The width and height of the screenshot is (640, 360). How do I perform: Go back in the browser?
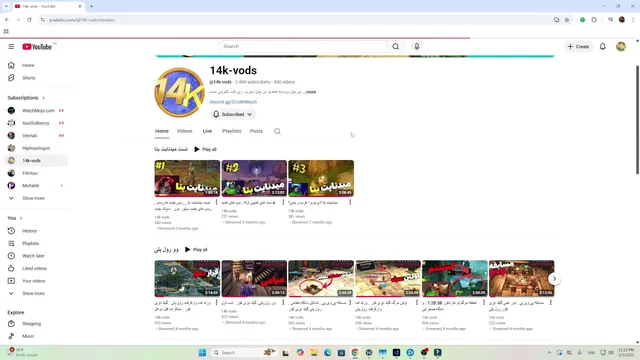pyautogui.click(x=7, y=20)
